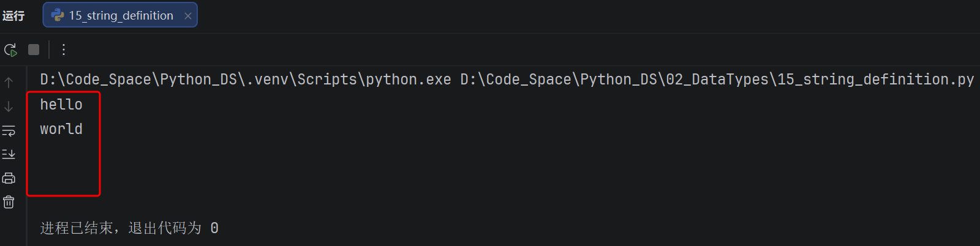Click the down arrow in console sidebar

point(9,106)
